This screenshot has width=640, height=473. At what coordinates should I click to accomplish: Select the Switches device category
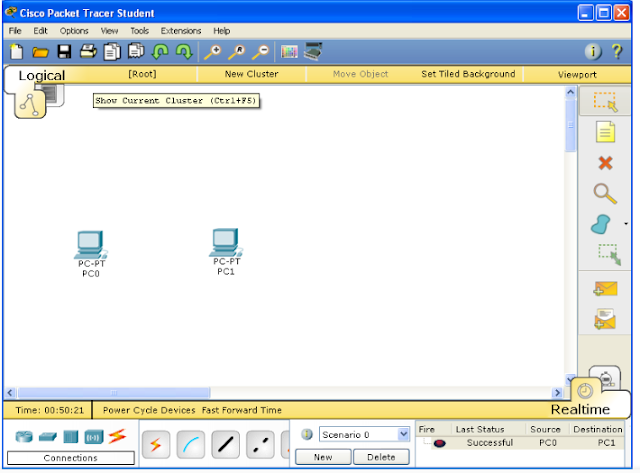(48, 437)
